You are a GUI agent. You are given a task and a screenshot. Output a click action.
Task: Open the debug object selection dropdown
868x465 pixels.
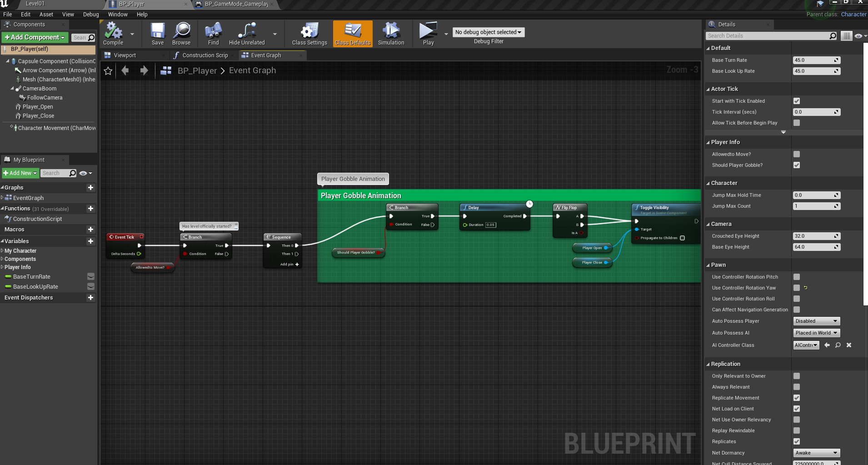pos(488,32)
